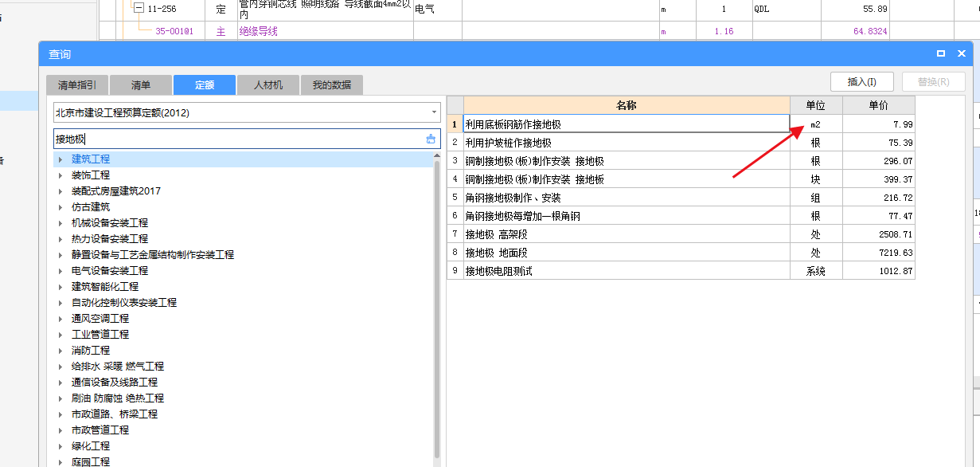Select row 铜制接地极(板)制作安装 接地极
The width and height of the screenshot is (980, 467).
click(x=627, y=161)
